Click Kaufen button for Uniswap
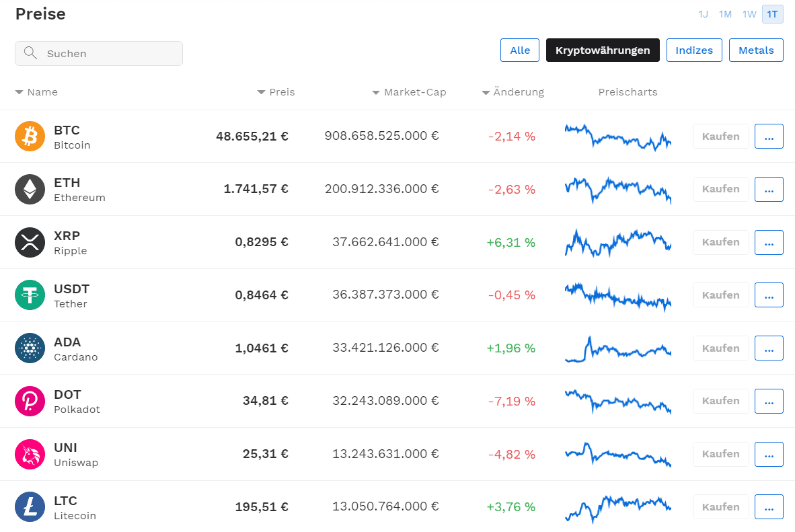This screenshot has width=795, height=532. 720,455
